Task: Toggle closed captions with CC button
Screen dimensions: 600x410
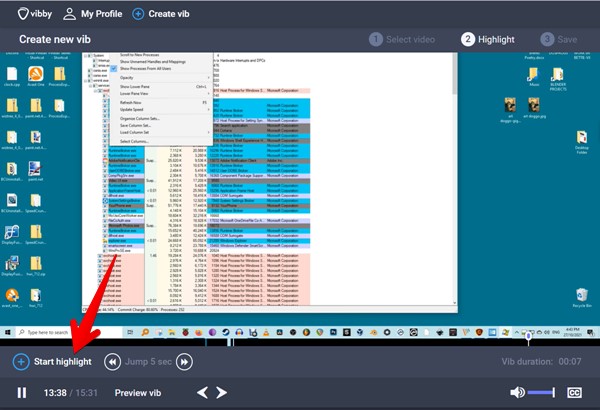Action: click(574, 393)
